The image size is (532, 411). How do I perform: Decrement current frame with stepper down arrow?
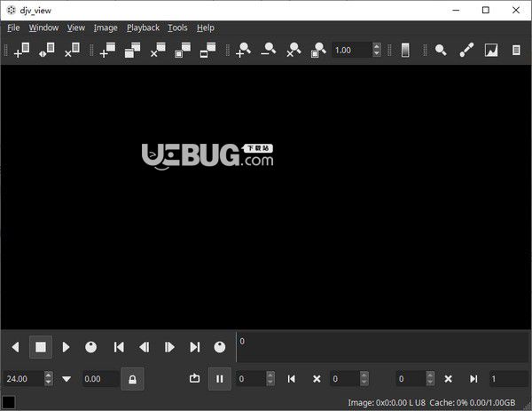[x=270, y=383]
